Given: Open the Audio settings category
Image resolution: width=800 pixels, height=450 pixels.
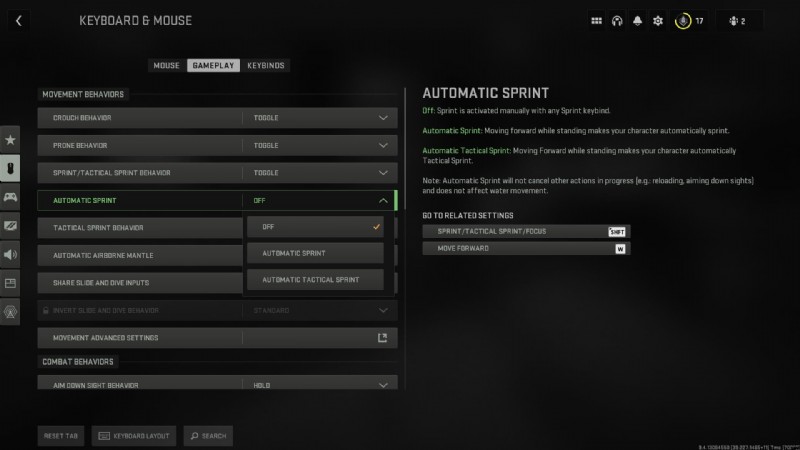Looking at the screenshot, I should (11, 255).
